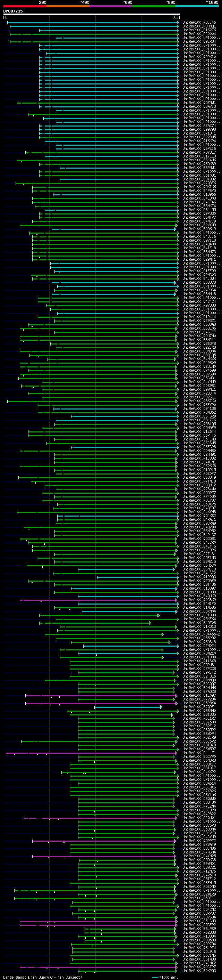Click label UniRef100_C8WC21
The image size is (222, 980).
pyautogui.click(x=199, y=867)
